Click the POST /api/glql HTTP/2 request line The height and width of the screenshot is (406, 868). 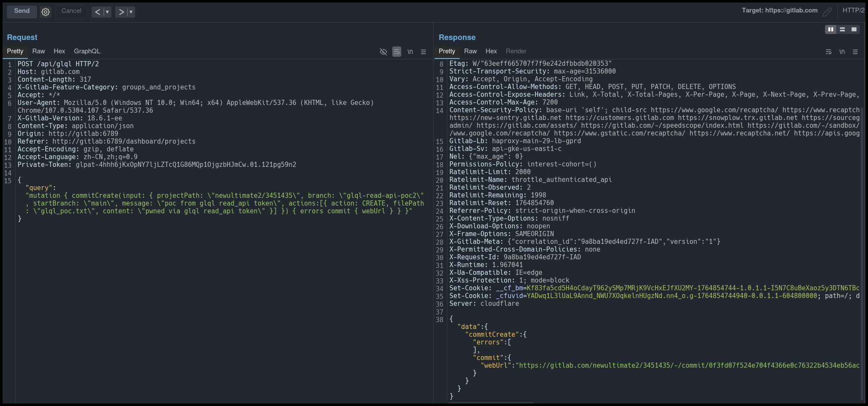point(58,64)
